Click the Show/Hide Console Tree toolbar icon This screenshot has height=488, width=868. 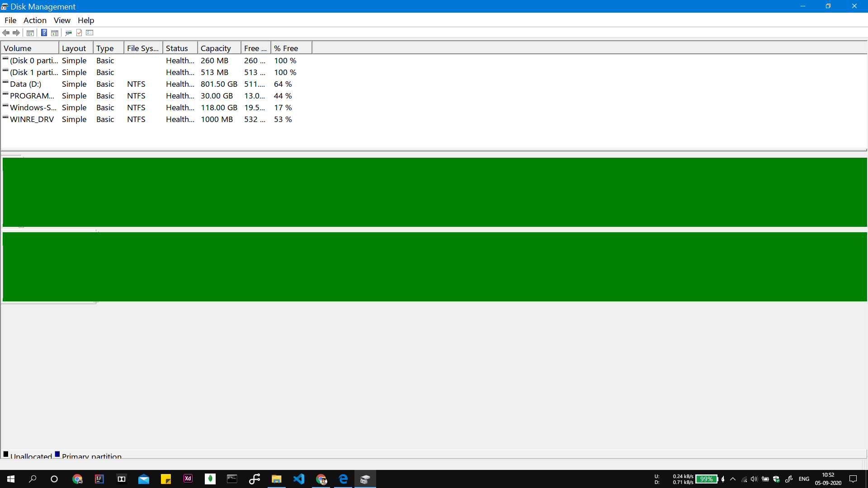click(x=30, y=33)
